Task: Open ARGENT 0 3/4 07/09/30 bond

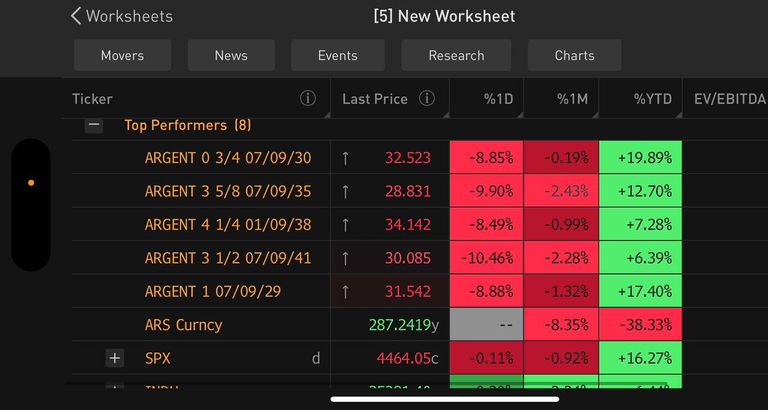Action: tap(228, 158)
